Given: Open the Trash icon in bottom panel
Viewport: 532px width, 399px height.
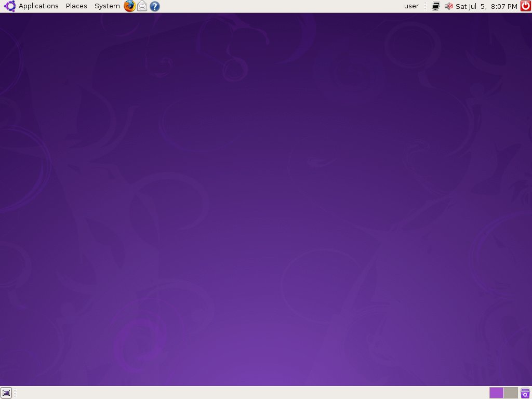Looking at the screenshot, I should pos(525,393).
